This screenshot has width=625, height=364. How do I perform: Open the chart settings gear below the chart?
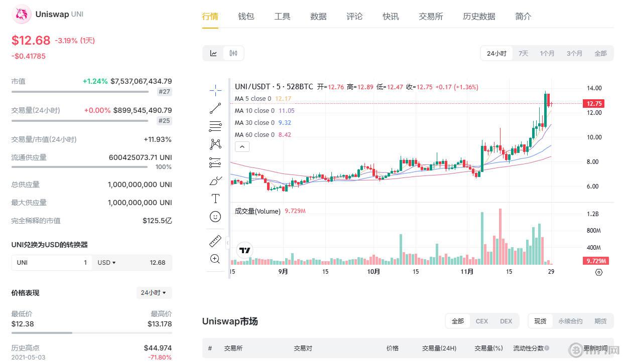598,272
